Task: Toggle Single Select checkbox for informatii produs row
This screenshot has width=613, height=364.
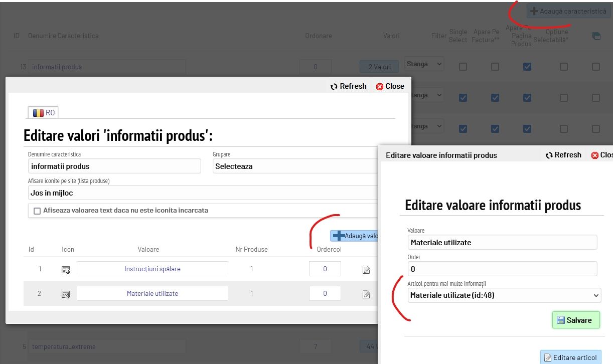Action: pyautogui.click(x=463, y=67)
